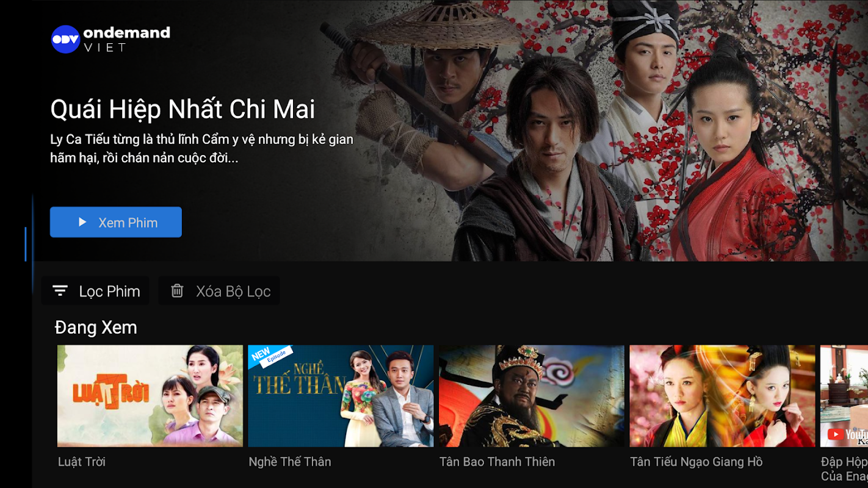Start playback with the Xem Phim button
The width and height of the screenshot is (868, 488).
pyautogui.click(x=116, y=222)
